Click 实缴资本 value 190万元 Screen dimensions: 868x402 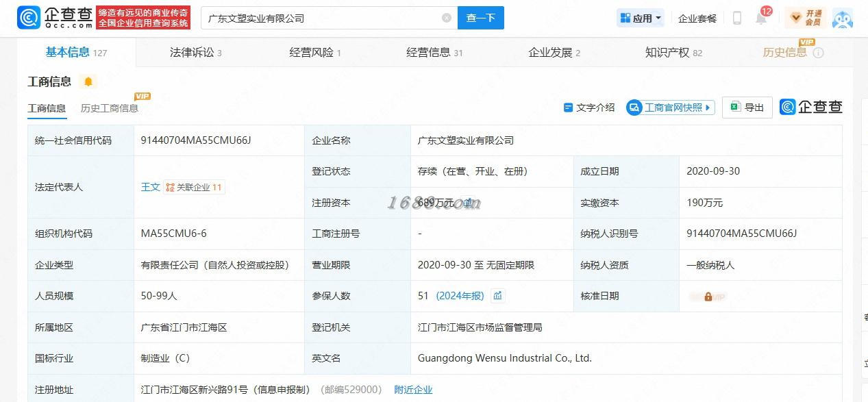coord(704,203)
